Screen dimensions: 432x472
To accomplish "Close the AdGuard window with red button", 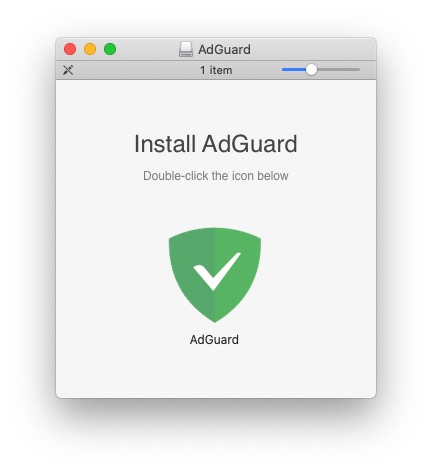I will [70, 49].
